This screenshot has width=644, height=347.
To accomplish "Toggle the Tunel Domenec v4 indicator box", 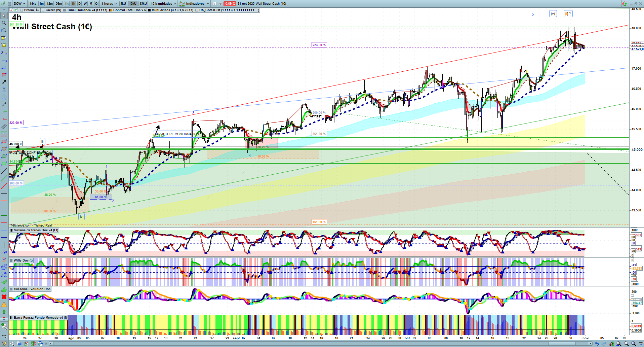I will click(x=65, y=10).
